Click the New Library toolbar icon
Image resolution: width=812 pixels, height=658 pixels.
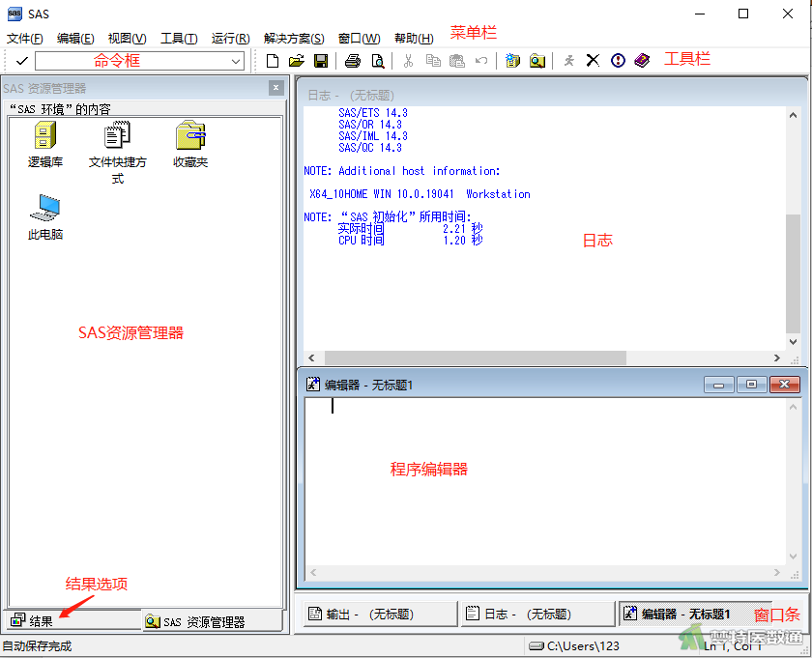(x=512, y=61)
